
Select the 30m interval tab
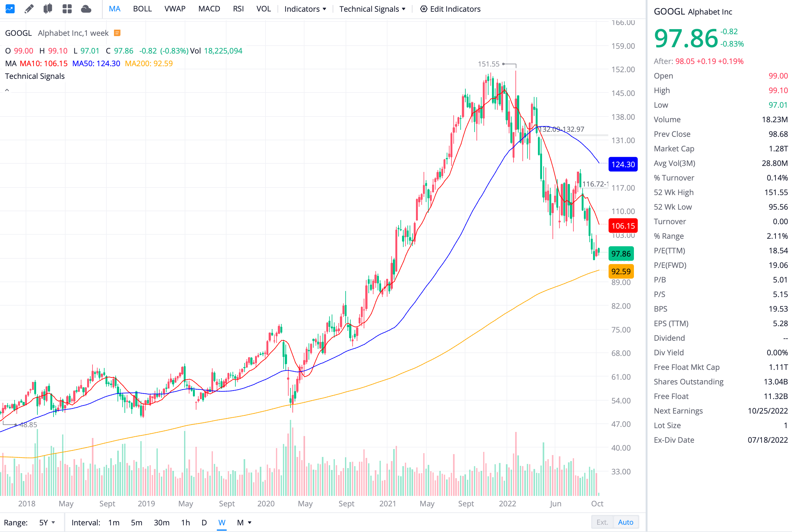[162, 522]
